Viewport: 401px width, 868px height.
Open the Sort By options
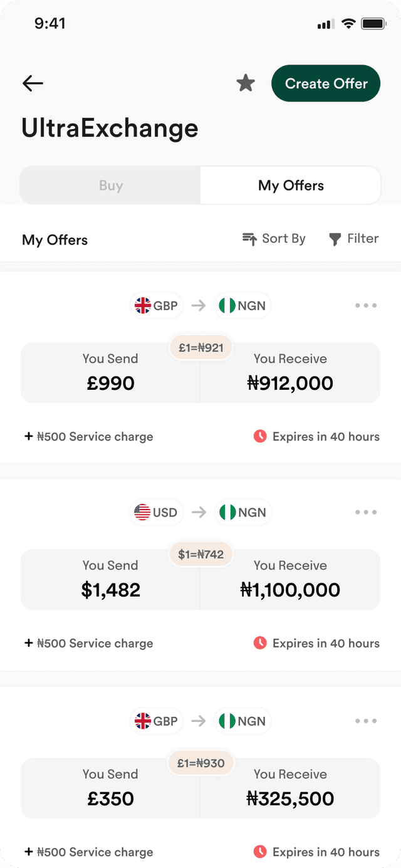(x=274, y=239)
